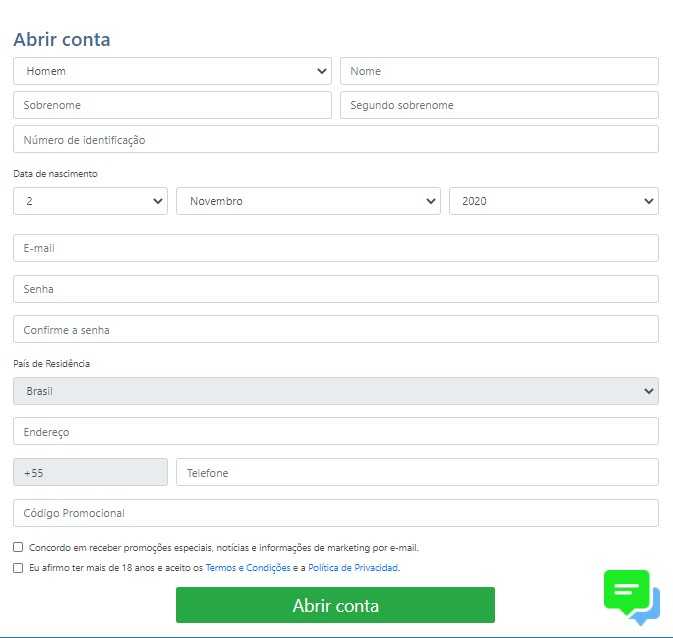Open the birth day dropdown showing 2

pos(91,201)
